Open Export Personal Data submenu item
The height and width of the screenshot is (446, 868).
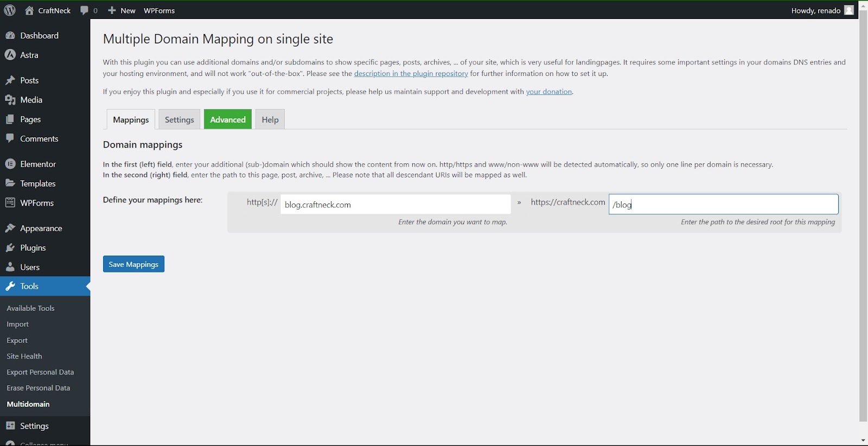[x=40, y=372]
